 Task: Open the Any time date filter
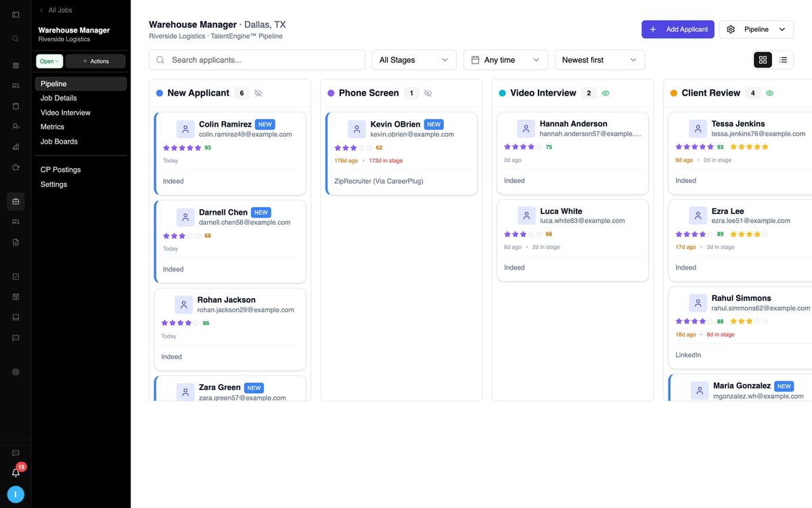(x=505, y=60)
